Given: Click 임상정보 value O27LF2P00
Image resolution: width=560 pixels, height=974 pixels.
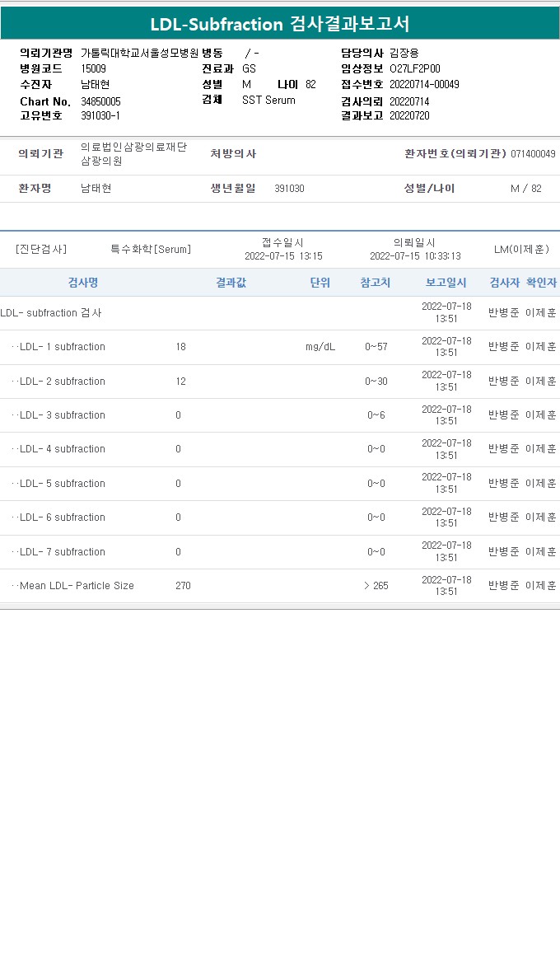Looking at the screenshot, I should point(415,68).
